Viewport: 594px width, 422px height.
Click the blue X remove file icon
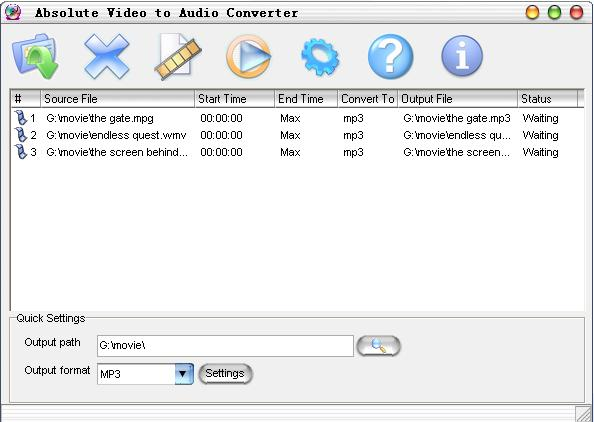(x=106, y=56)
